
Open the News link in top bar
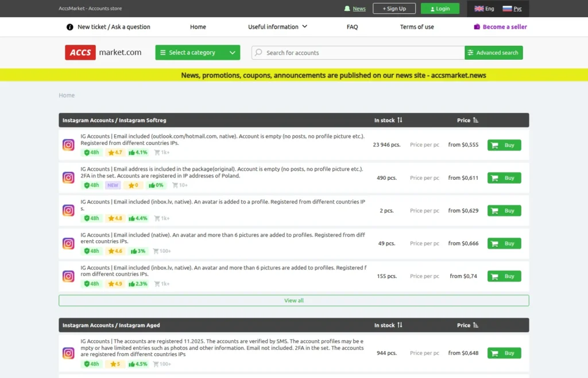359,9
